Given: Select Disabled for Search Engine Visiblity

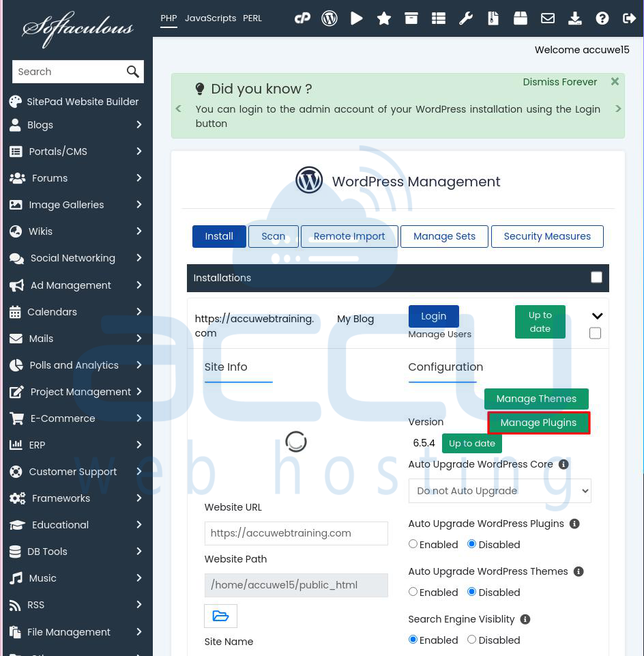Looking at the screenshot, I should (x=471, y=639).
